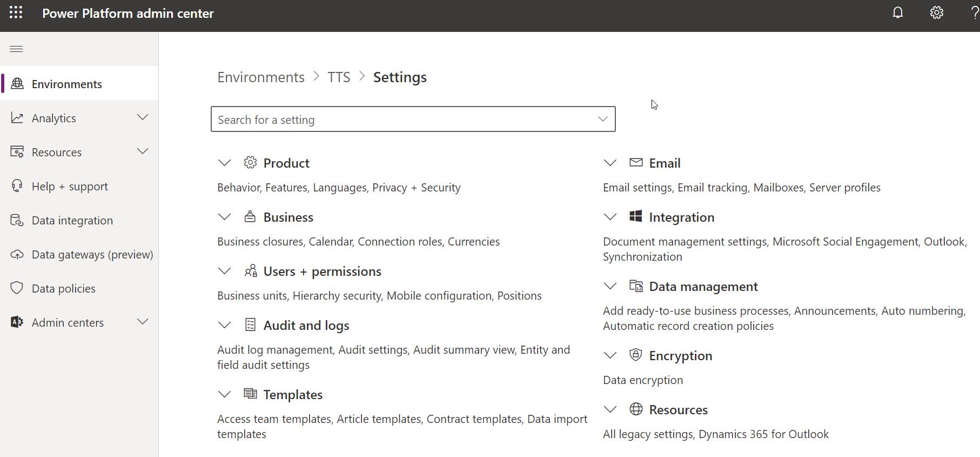Select Analytics in the sidebar

tap(79, 118)
